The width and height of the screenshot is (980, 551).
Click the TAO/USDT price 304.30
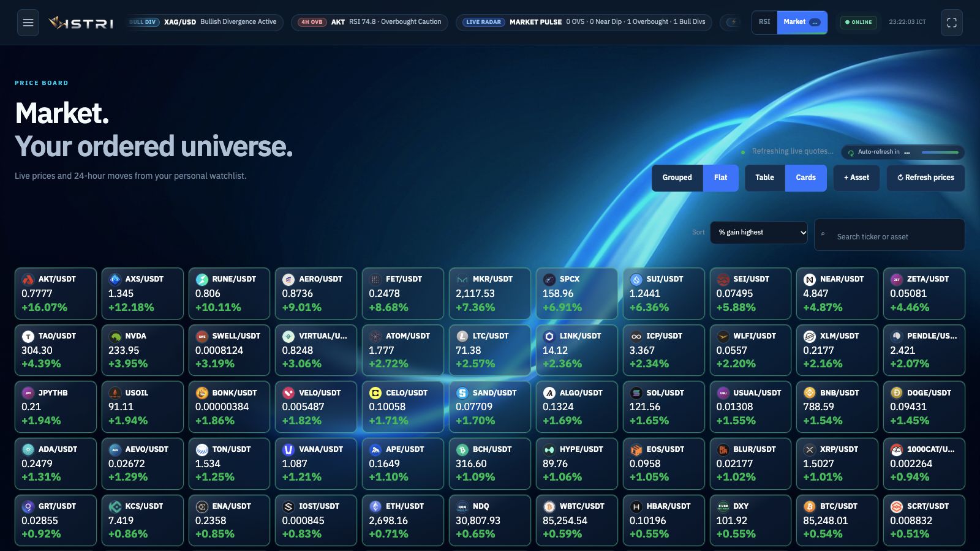(37, 350)
